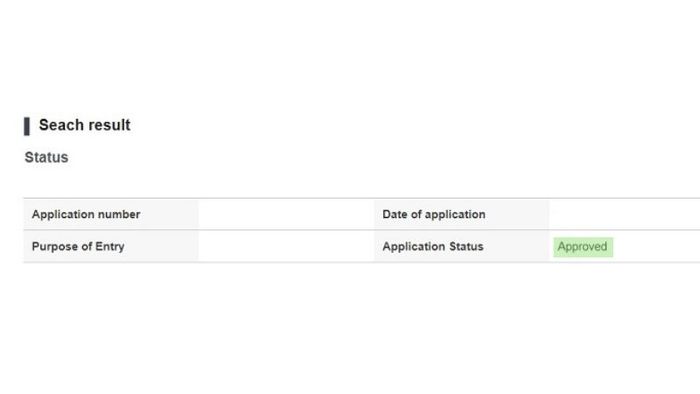Click the empty value cell beside Application number

286,214
